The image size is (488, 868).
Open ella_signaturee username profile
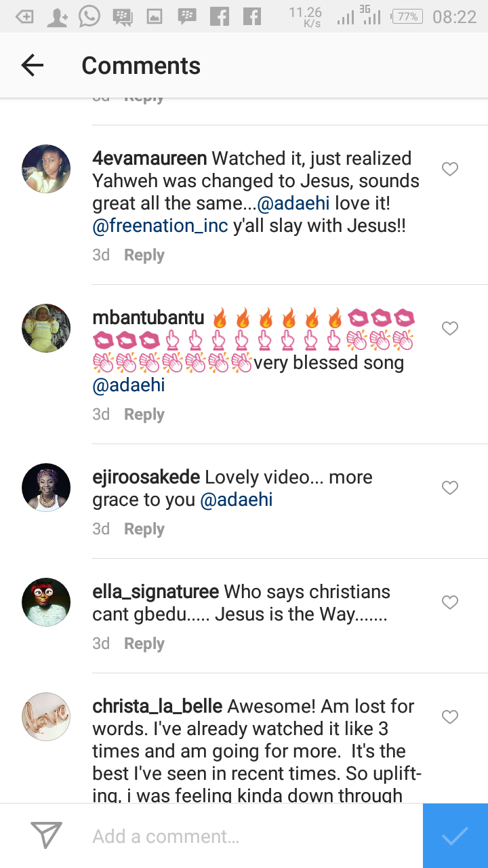pyautogui.click(x=155, y=592)
